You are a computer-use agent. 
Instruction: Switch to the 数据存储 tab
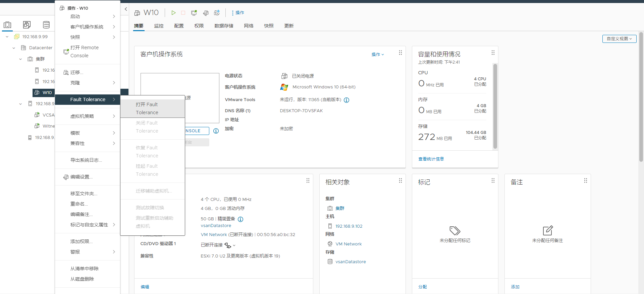(x=224, y=26)
